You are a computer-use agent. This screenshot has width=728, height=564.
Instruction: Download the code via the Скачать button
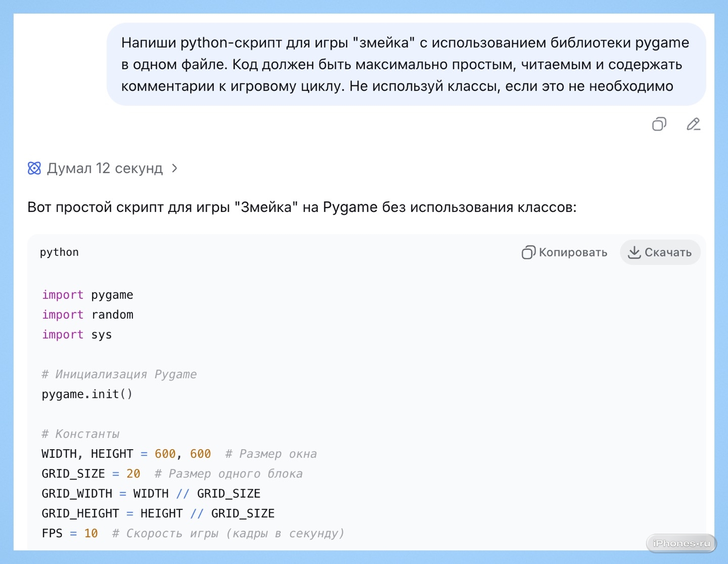point(660,252)
